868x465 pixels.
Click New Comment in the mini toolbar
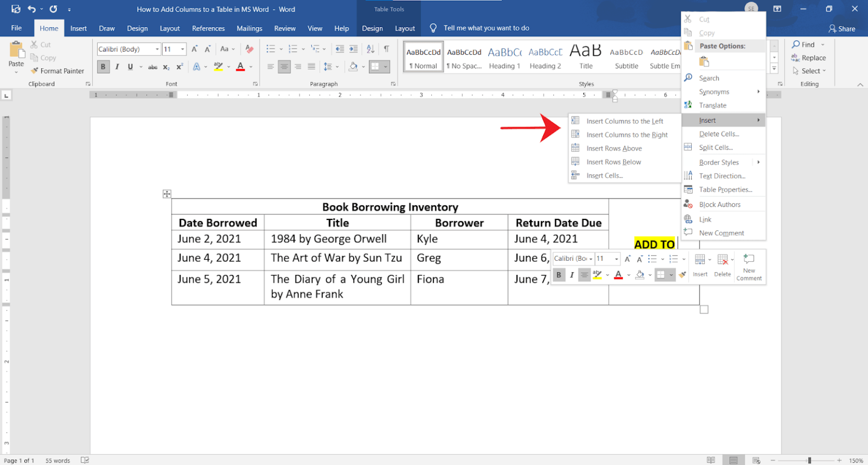tap(749, 267)
